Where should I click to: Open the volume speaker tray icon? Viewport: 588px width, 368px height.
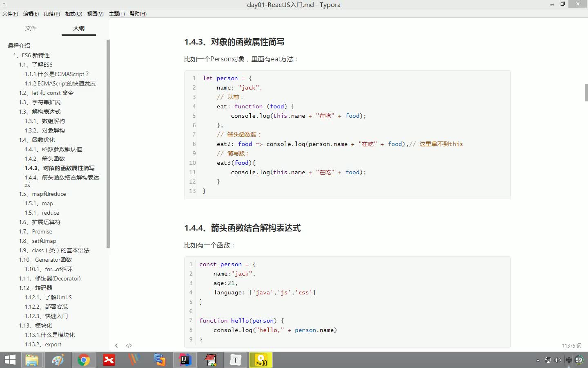click(x=558, y=360)
